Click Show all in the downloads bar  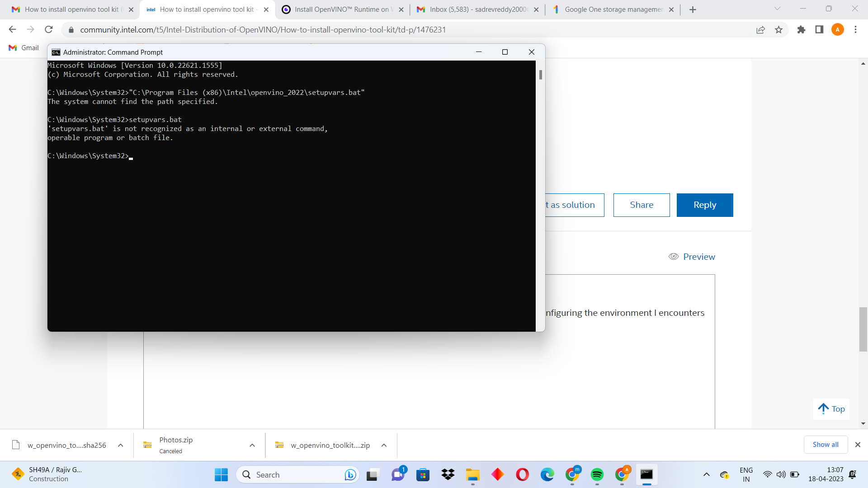(x=826, y=444)
